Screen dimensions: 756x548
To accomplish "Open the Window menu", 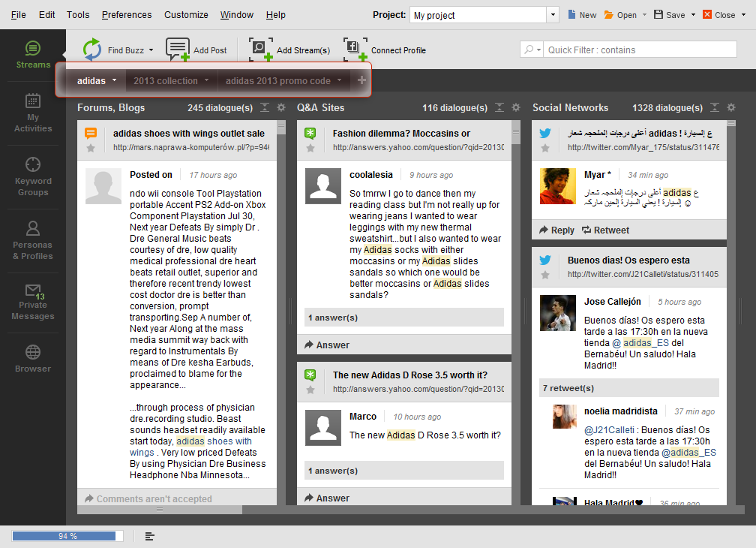I will pyautogui.click(x=237, y=15).
